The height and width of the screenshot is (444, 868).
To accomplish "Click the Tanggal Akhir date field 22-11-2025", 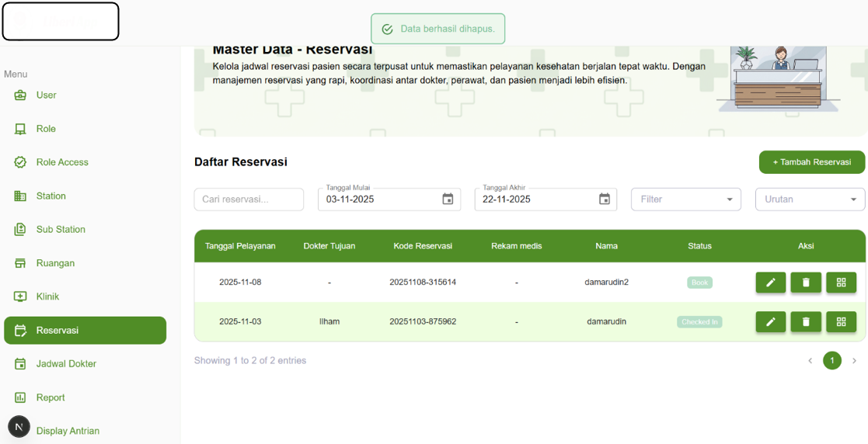I will 546,199.
